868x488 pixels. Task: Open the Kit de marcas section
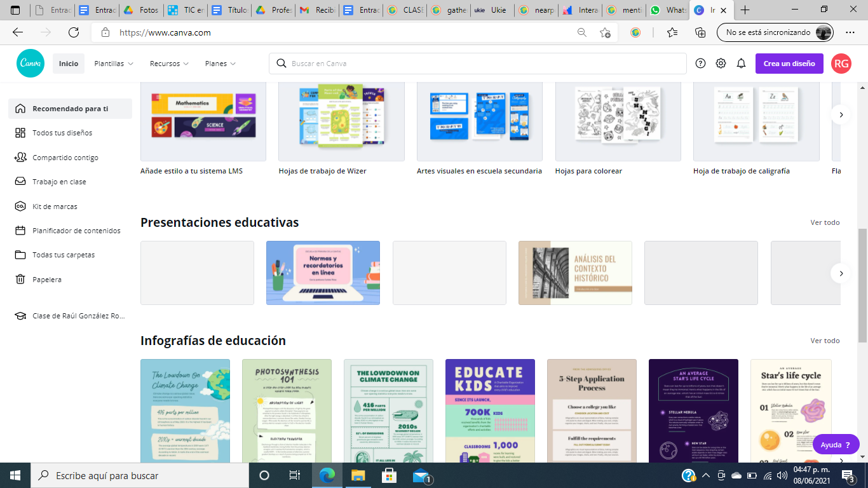(53, 206)
